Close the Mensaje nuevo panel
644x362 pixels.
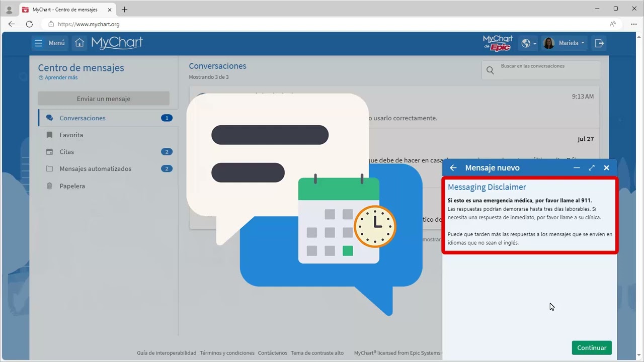pos(607,168)
